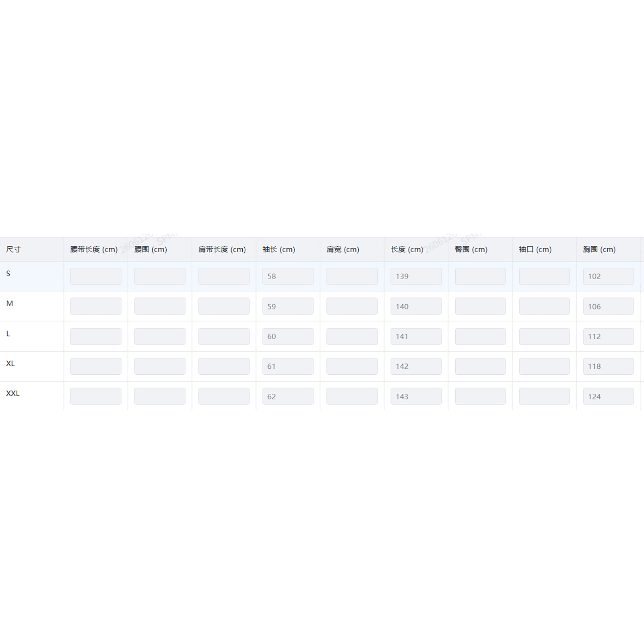Select the S row 长度 field showing 139
This screenshot has height=644, width=644.
point(416,276)
